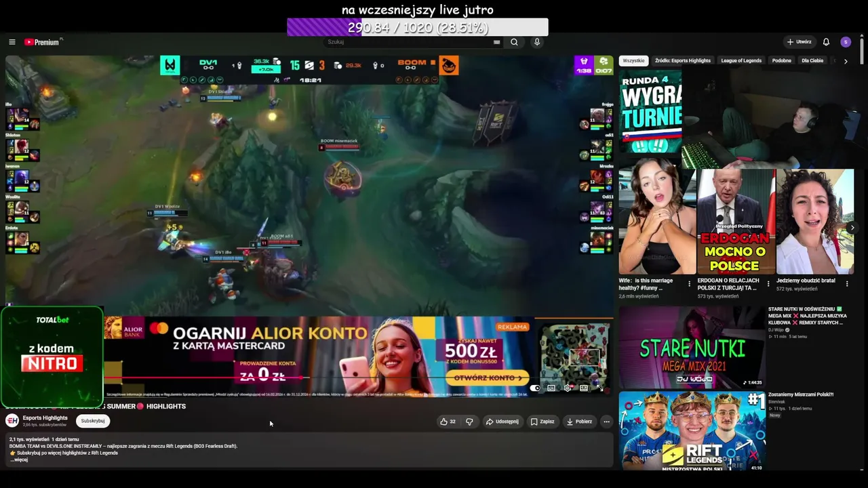
Task: Open the notifications bell
Action: (826, 42)
